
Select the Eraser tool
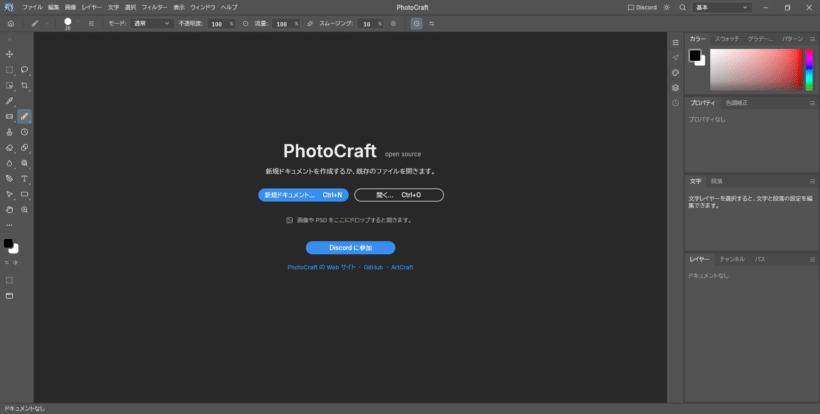point(9,148)
